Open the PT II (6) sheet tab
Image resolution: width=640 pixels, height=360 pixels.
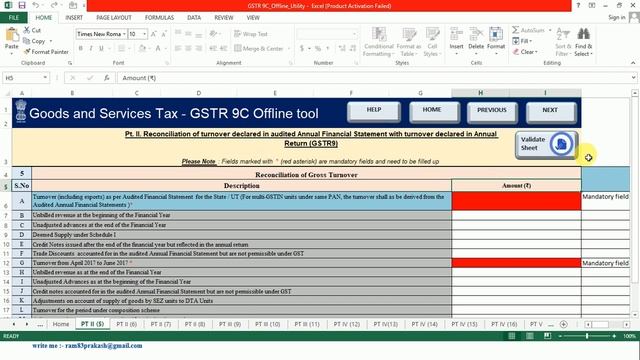pos(127,324)
